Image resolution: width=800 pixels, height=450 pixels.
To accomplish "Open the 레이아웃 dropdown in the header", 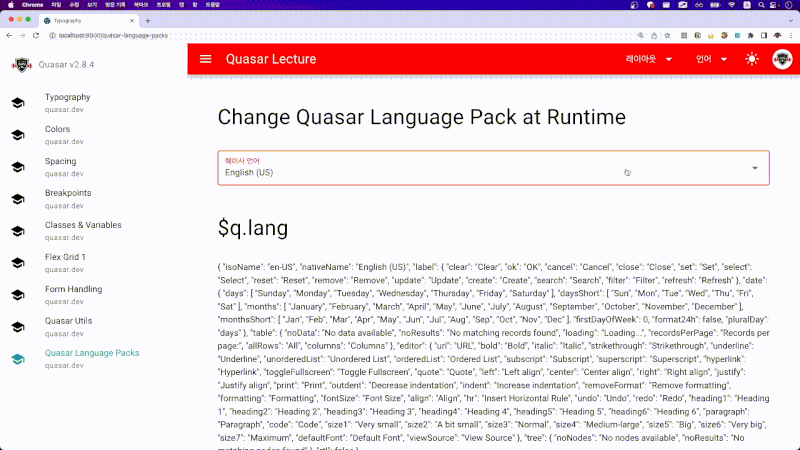I will pos(649,59).
